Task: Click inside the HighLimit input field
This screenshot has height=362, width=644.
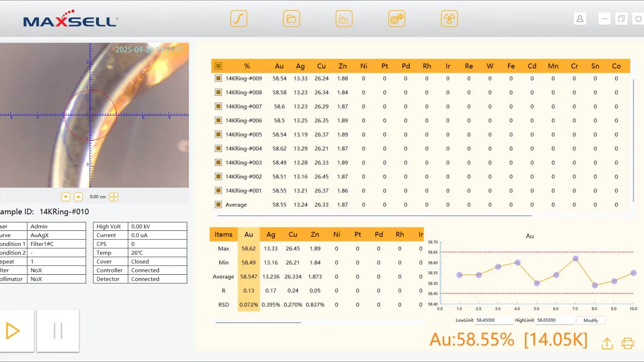Action: (555, 320)
